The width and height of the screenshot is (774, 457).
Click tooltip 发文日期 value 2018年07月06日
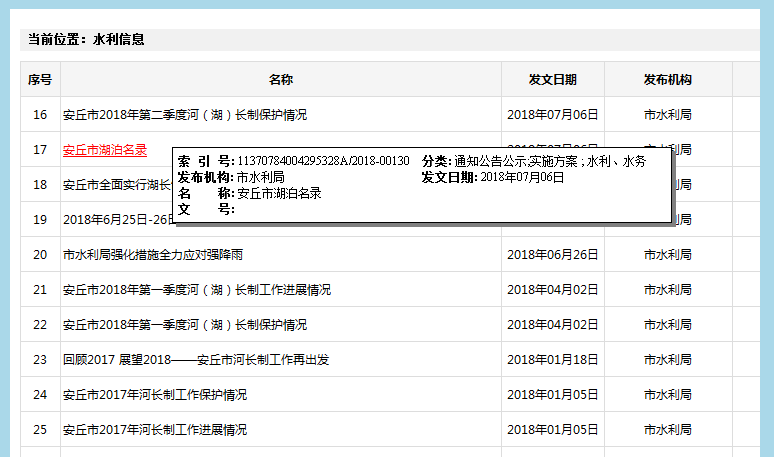tap(522, 177)
